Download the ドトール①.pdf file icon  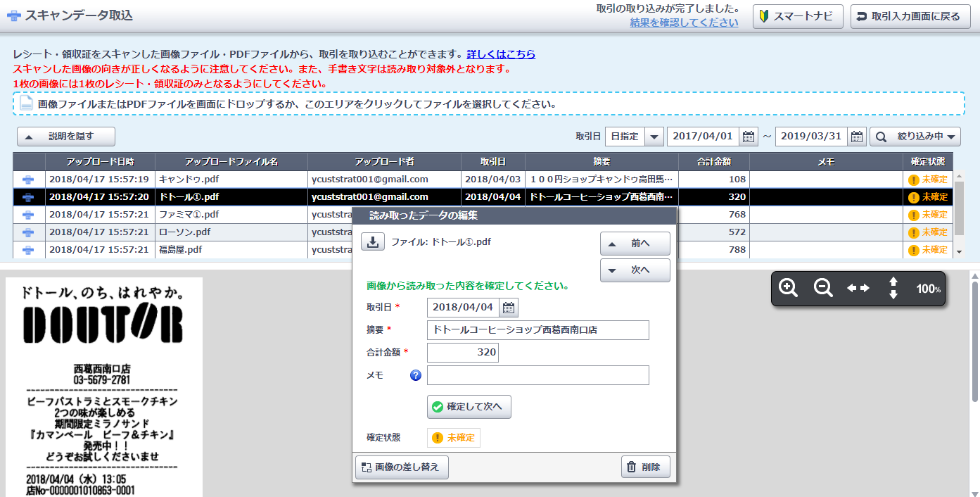coord(373,241)
